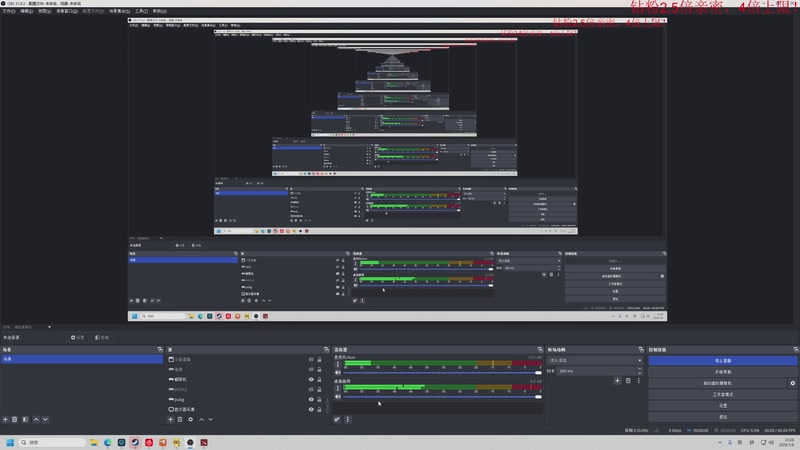The width and height of the screenshot is (800, 450).
Task: Move the scene up with the arrow
Action: (36, 419)
